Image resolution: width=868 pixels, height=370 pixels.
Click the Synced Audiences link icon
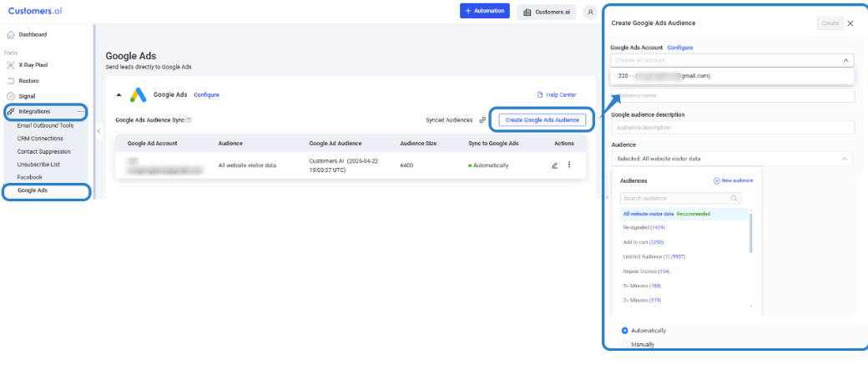coord(482,119)
